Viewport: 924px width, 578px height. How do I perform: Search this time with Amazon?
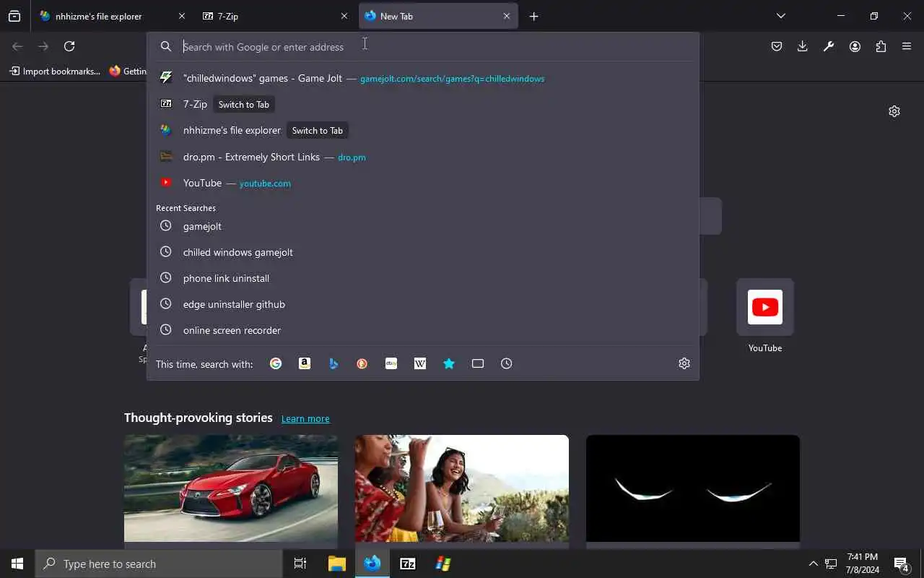coord(305,363)
